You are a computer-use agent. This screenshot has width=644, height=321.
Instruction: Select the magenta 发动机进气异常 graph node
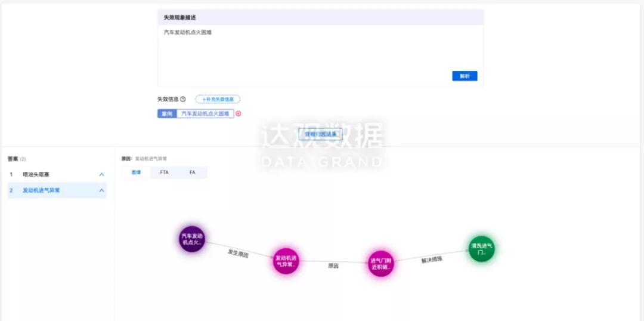point(286,261)
